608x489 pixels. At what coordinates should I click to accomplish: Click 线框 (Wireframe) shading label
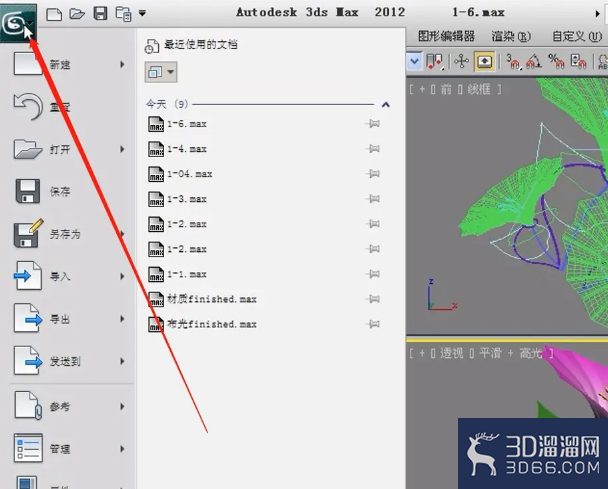click(x=479, y=90)
